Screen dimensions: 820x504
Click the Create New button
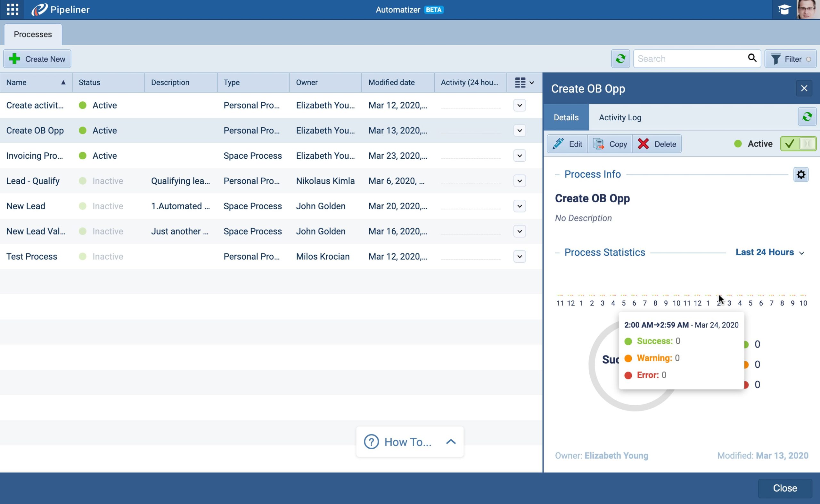[x=37, y=59]
